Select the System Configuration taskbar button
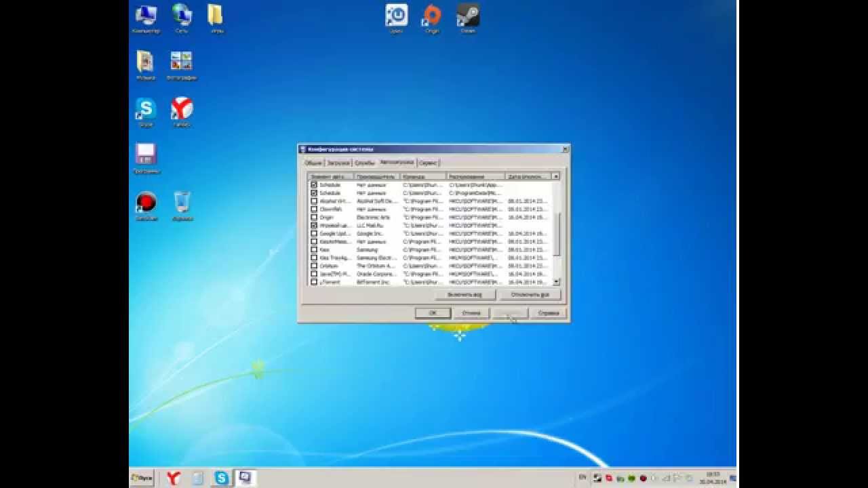Image resolution: width=868 pixels, height=488 pixels. [245, 478]
